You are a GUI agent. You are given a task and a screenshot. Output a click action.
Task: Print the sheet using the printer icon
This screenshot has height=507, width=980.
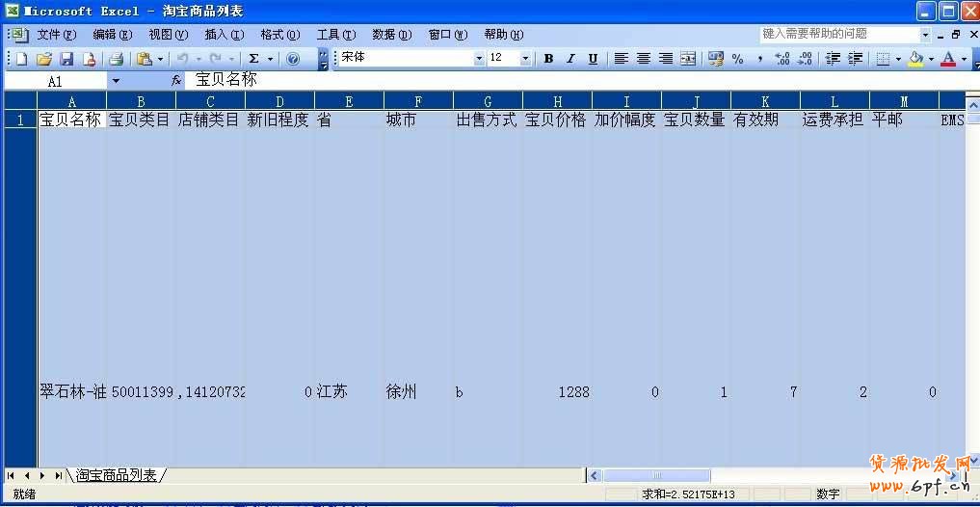tap(116, 59)
